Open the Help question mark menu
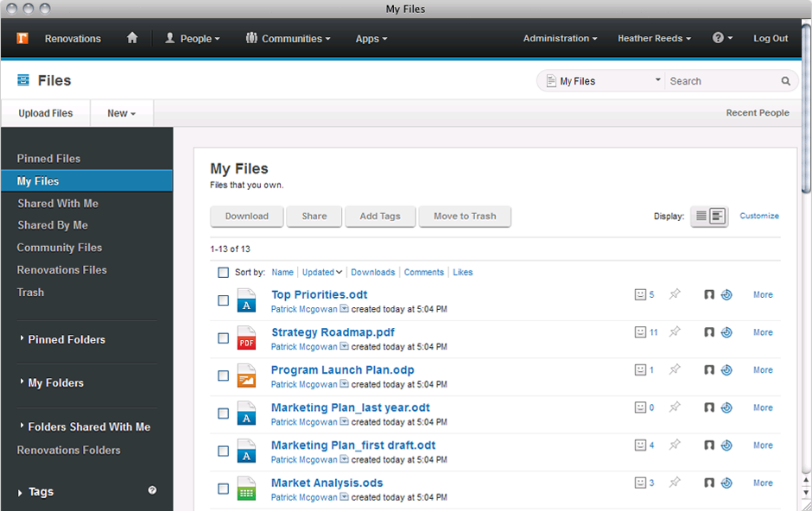Viewport: 812px width, 511px height. click(x=722, y=38)
